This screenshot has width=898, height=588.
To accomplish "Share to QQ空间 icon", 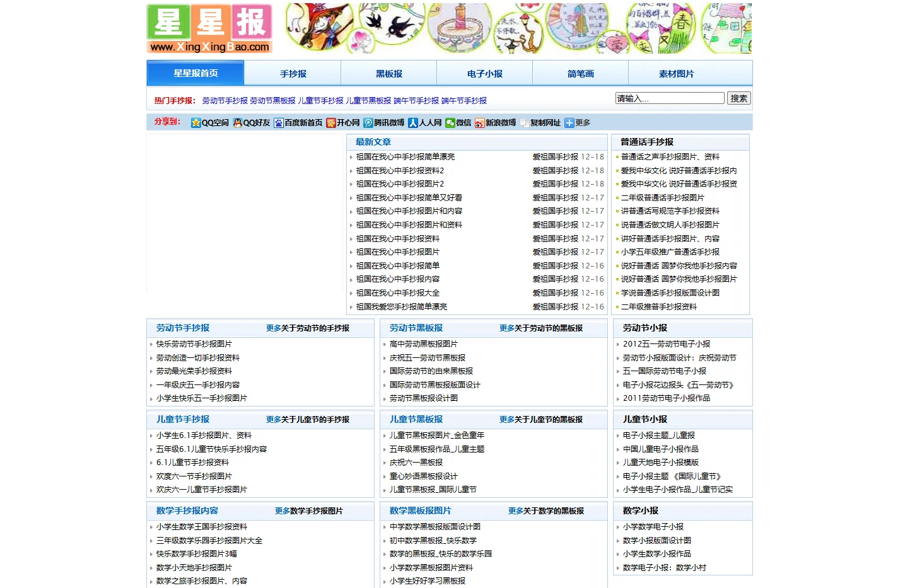I will coord(196,123).
